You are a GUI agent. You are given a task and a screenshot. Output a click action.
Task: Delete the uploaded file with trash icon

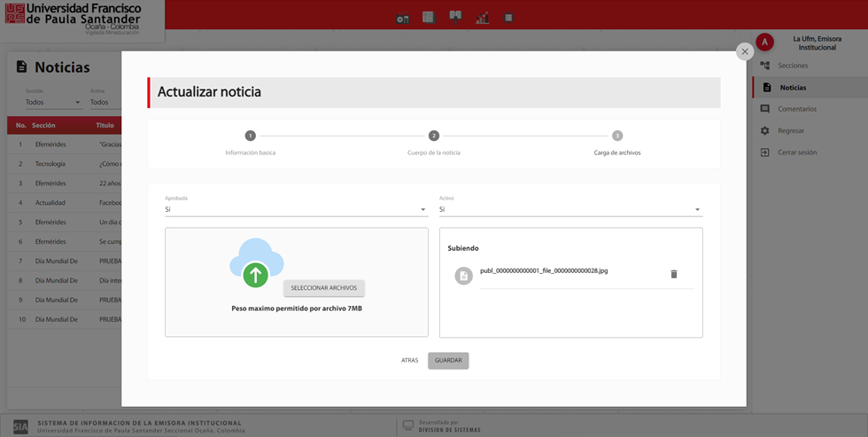673,275
